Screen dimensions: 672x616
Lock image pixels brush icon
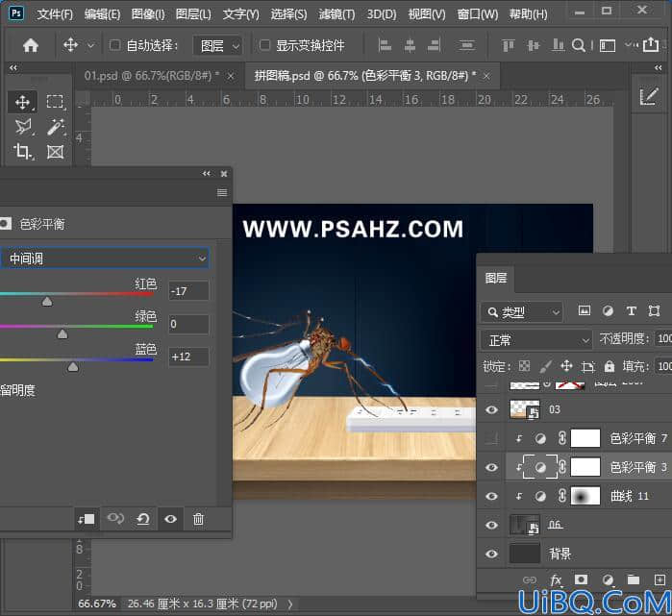click(545, 366)
